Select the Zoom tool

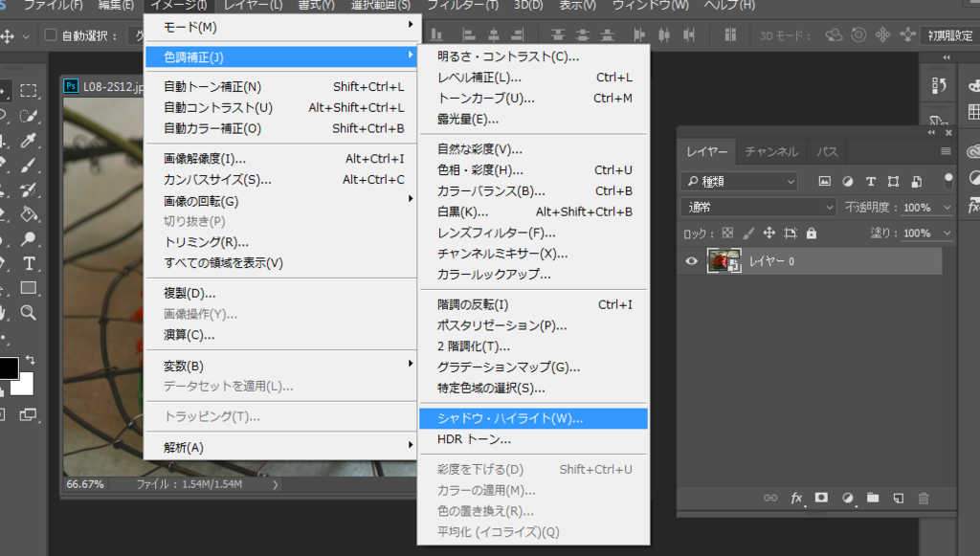(x=28, y=312)
